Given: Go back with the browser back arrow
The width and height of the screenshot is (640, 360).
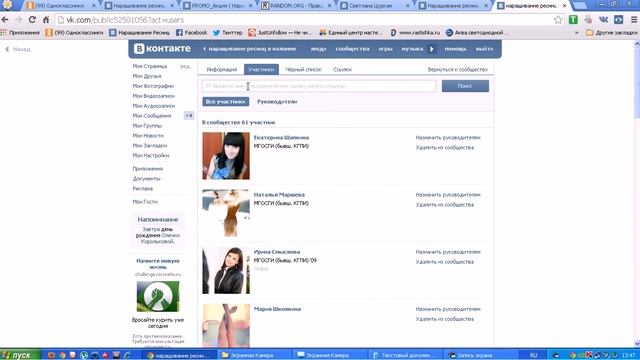Looking at the screenshot, I should pos(5,20).
